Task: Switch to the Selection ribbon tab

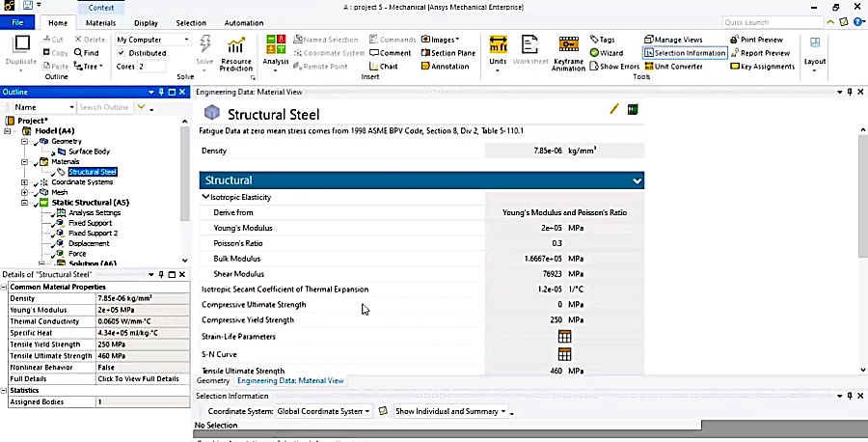Action: click(x=191, y=23)
